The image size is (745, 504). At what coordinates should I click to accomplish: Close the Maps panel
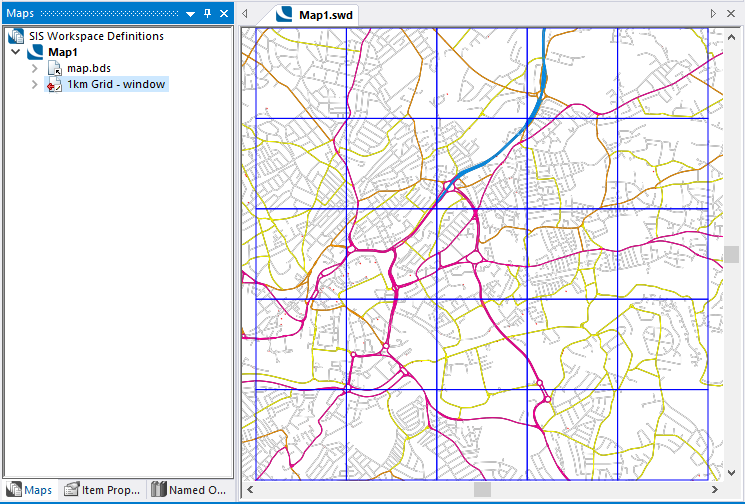pos(224,14)
